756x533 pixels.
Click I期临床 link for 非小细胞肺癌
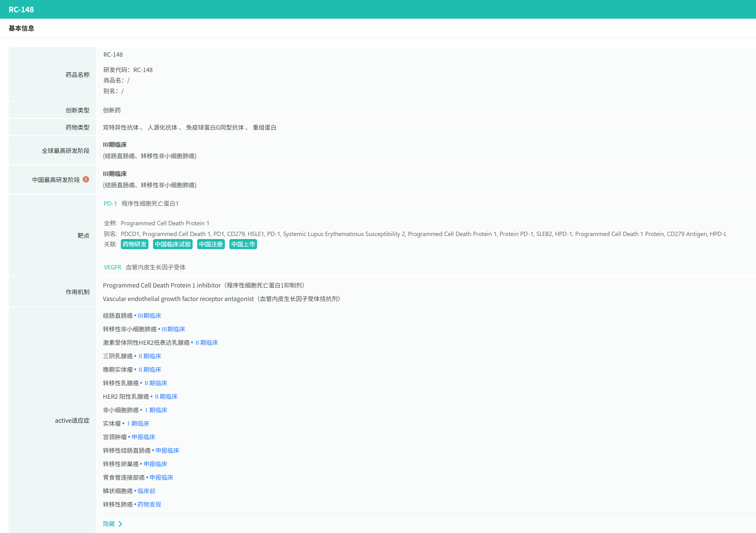156,410
